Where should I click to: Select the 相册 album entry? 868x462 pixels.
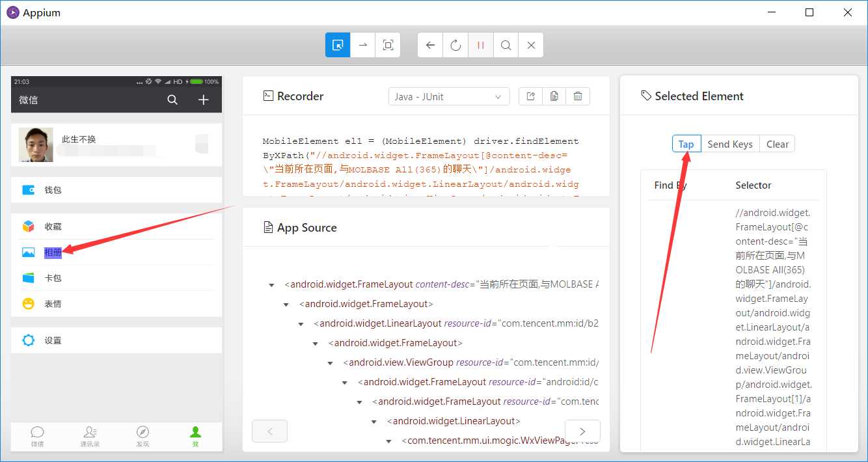[116, 252]
